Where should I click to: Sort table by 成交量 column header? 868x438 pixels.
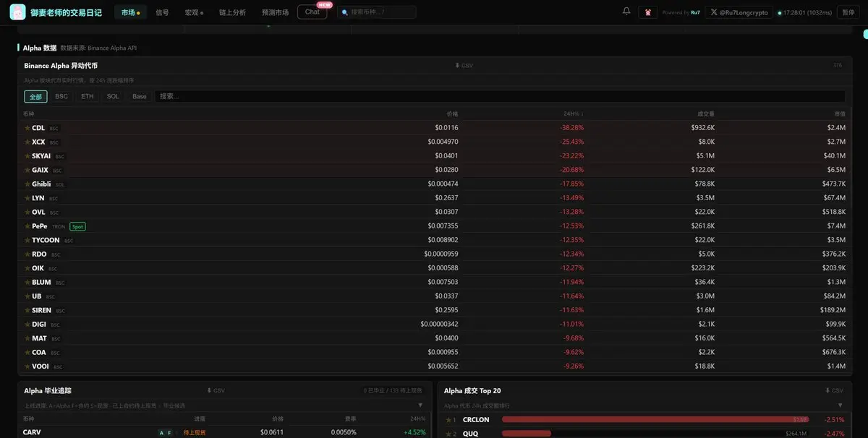(x=706, y=113)
